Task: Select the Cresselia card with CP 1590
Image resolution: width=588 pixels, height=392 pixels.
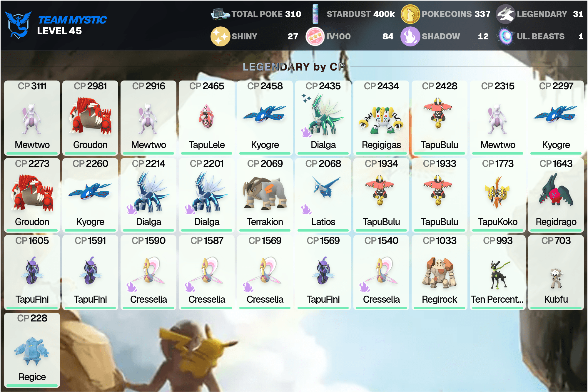Action: pyautogui.click(x=148, y=272)
